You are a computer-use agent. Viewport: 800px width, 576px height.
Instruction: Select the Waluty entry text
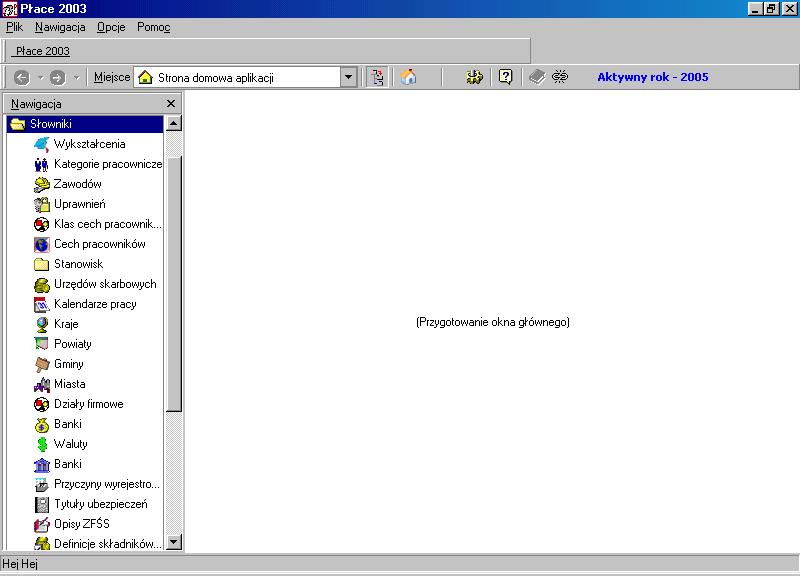point(70,444)
